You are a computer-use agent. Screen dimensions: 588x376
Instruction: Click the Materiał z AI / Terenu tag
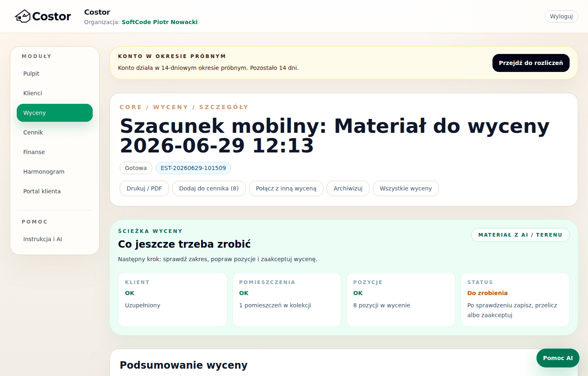point(520,235)
